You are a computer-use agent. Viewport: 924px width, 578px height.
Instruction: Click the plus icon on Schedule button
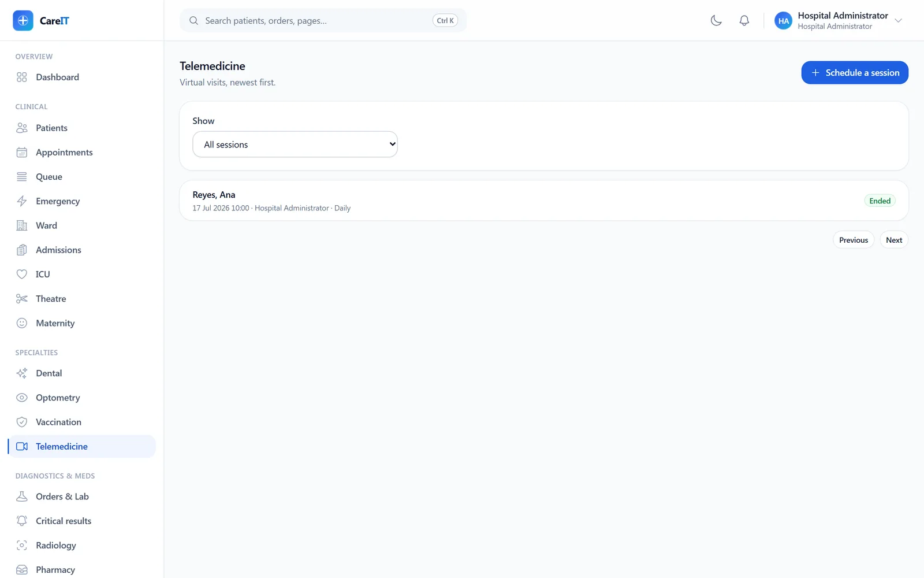(815, 73)
